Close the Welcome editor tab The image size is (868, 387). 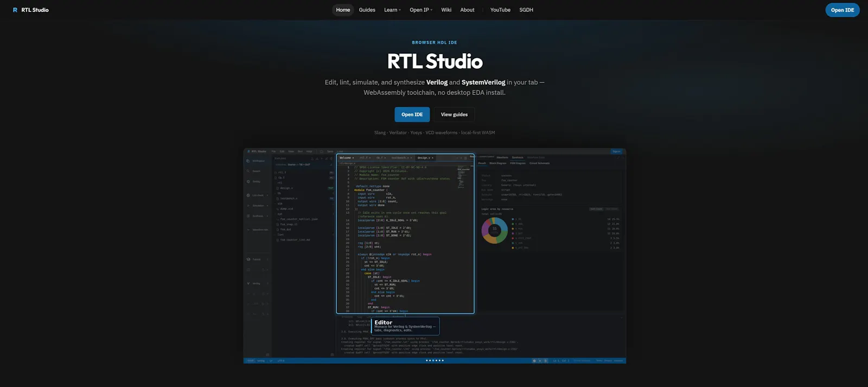(353, 158)
